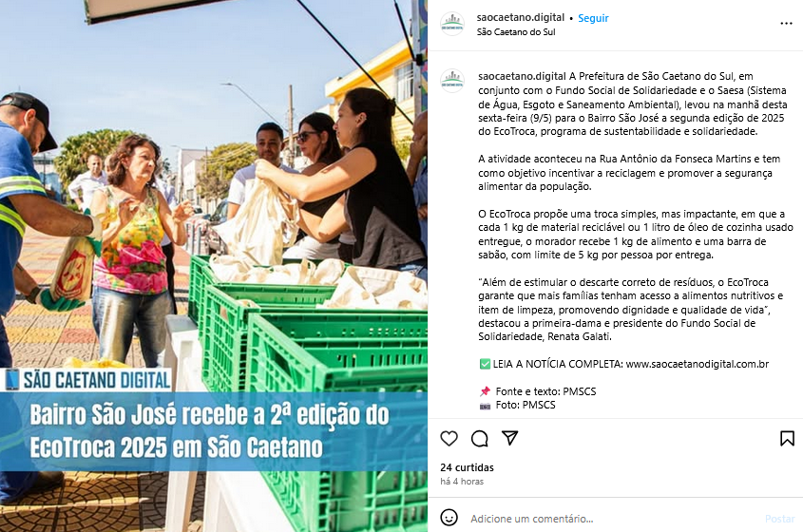Click the blue headline banner on the photo
The height and width of the screenshot is (532, 803).
click(214, 431)
